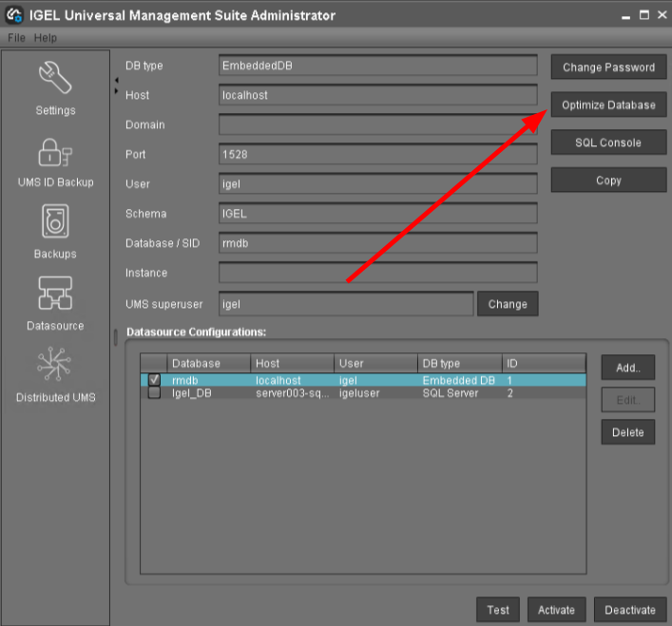Viewport: 672px width, 626px height.
Task: Open the File menu
Action: (x=17, y=38)
